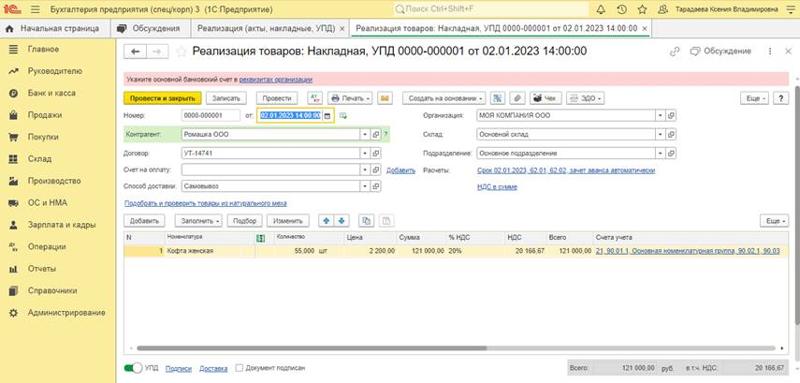Open Склад card icon
800x383 pixels.
pyautogui.click(x=671, y=134)
